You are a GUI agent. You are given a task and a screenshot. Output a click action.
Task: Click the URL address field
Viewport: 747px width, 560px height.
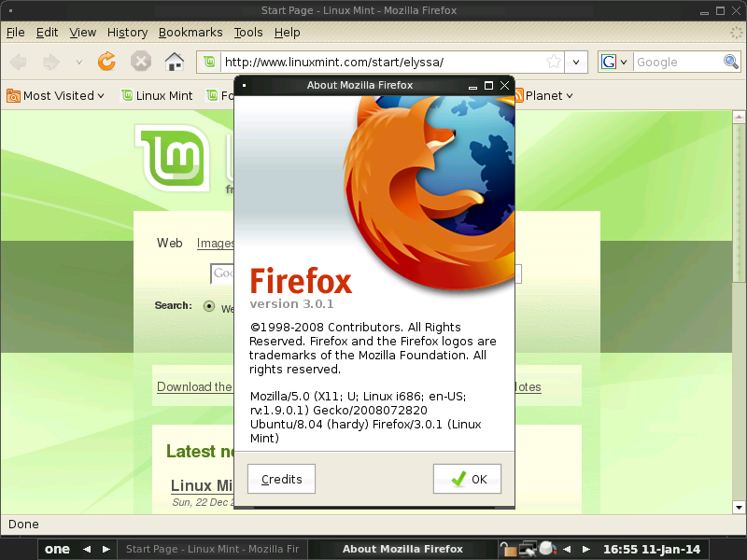coord(383,62)
